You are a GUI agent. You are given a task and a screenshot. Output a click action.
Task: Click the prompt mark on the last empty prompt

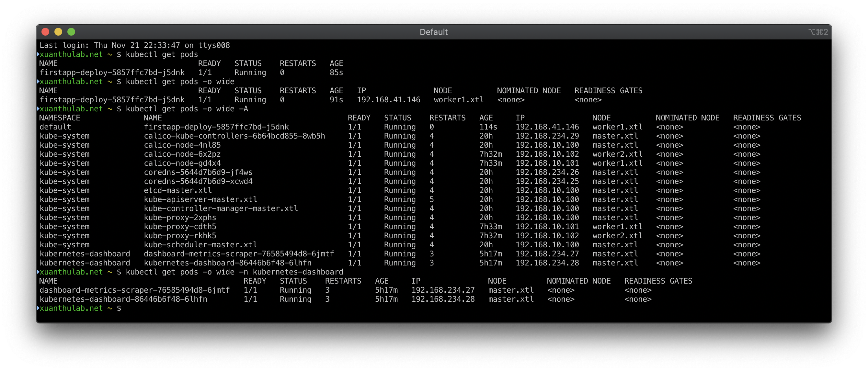(x=38, y=308)
